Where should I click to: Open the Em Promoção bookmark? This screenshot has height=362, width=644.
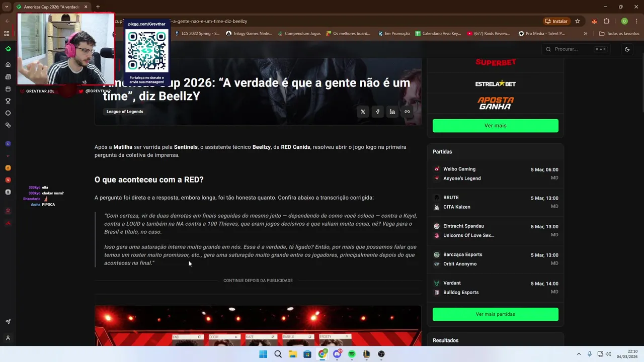pos(393,34)
